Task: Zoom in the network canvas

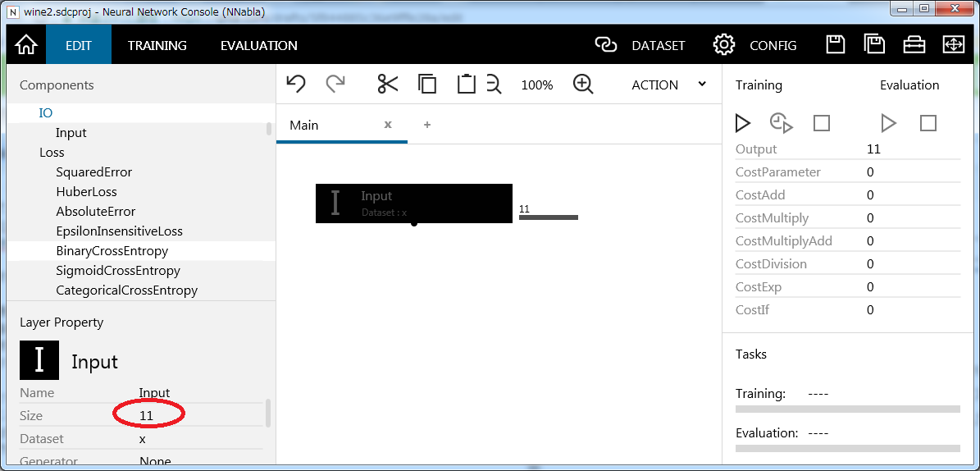Action: (x=583, y=85)
